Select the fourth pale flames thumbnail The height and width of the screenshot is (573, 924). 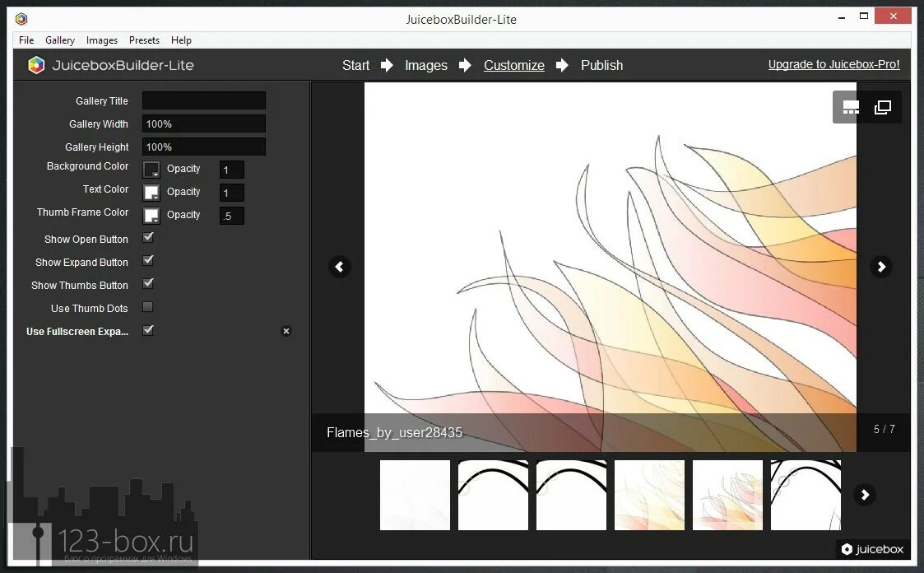tap(649, 495)
